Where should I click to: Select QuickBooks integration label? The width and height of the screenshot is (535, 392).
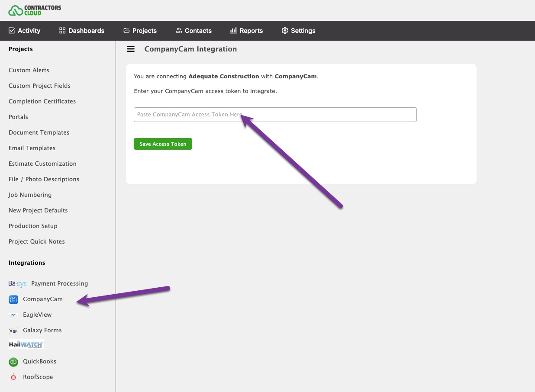pos(40,362)
